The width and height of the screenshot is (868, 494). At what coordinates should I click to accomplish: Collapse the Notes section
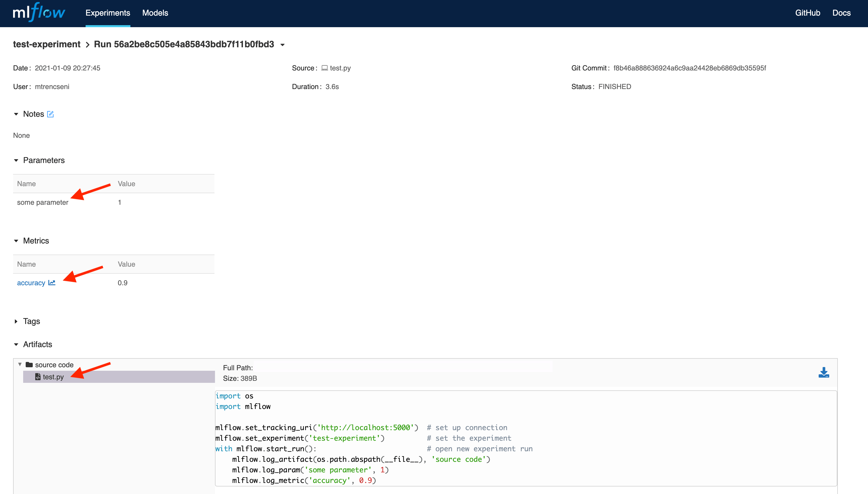point(16,114)
